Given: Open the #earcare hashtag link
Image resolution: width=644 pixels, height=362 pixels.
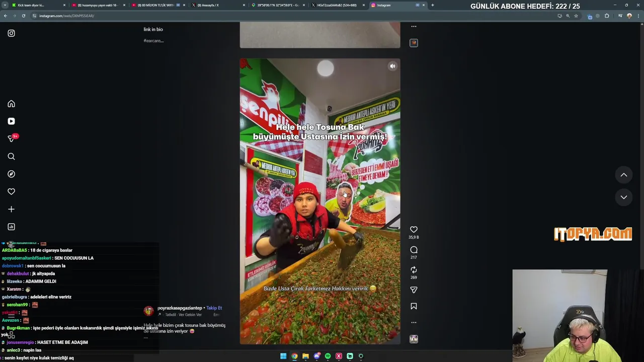Looking at the screenshot, I should [x=153, y=41].
